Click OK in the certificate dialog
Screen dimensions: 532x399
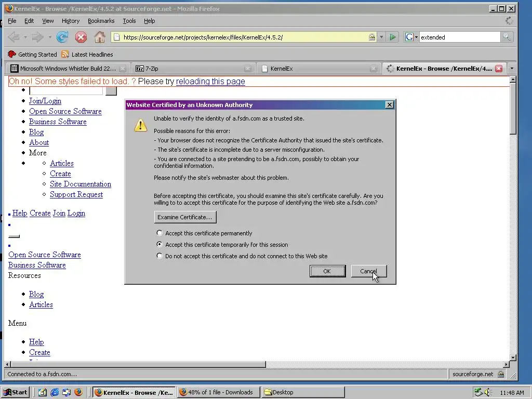tap(327, 271)
